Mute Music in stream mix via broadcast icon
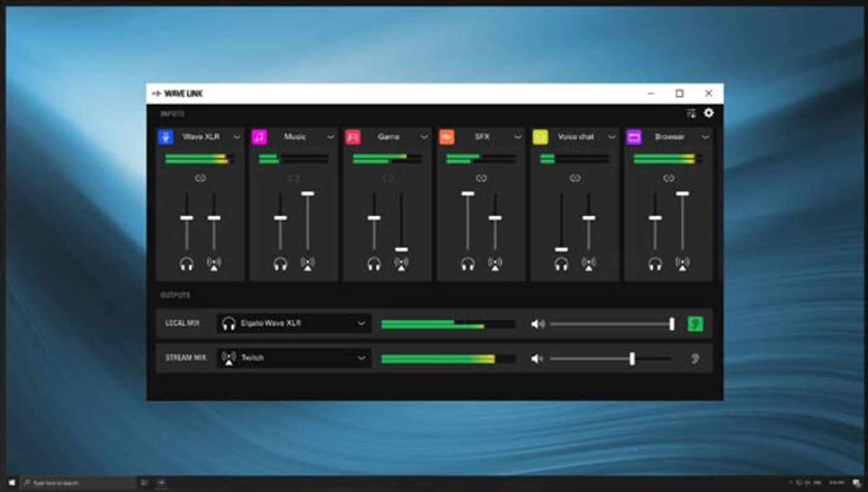This screenshot has width=868, height=492. coord(308,264)
